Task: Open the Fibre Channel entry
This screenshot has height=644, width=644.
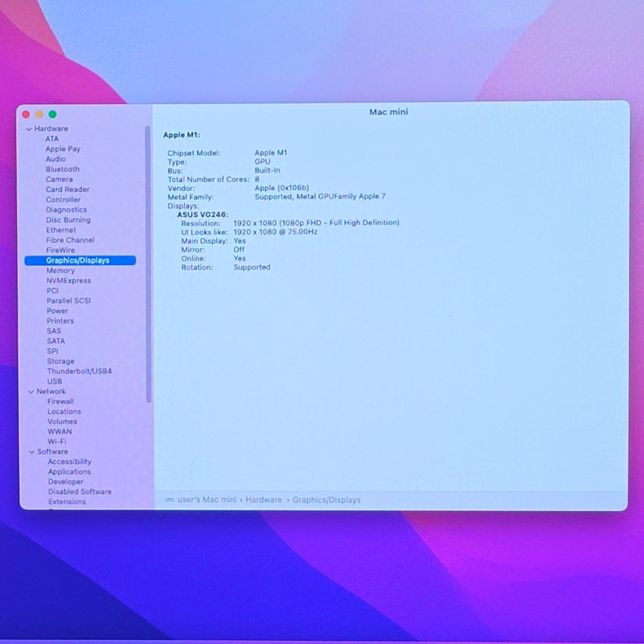Action: pos(70,240)
